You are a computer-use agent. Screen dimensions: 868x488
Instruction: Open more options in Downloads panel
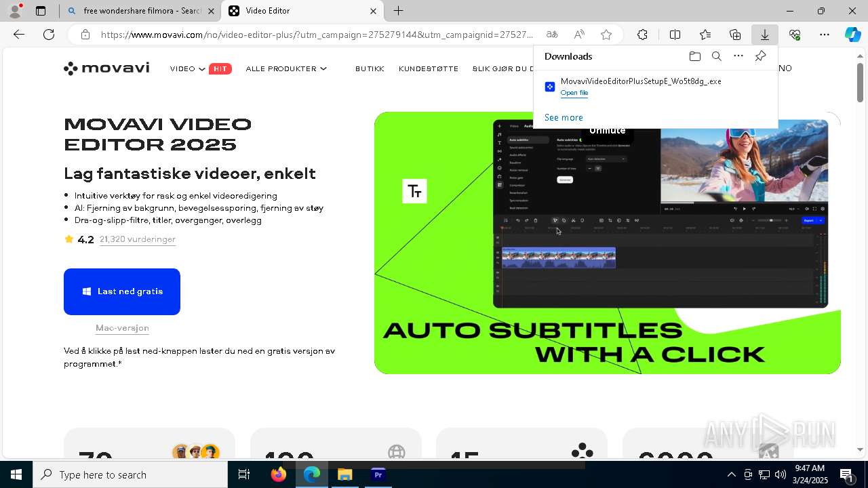[738, 56]
